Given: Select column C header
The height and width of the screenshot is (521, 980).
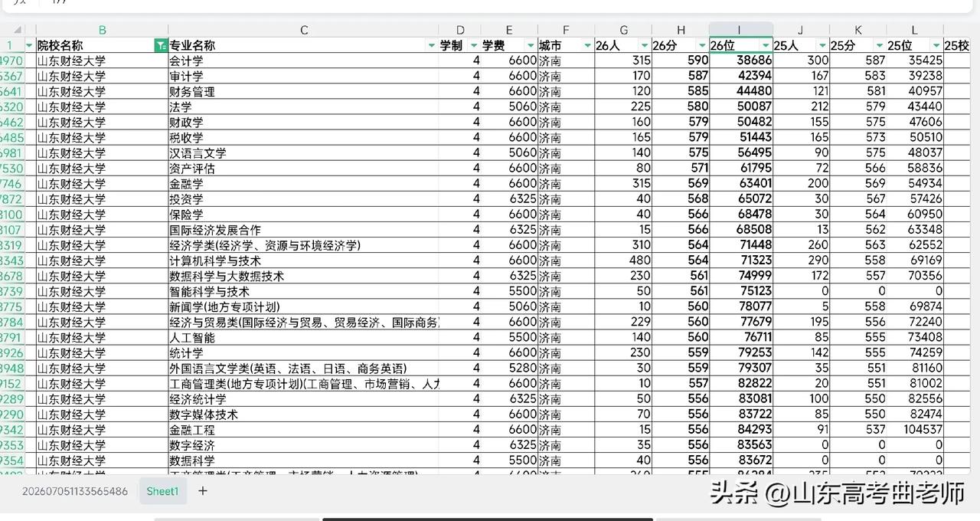Looking at the screenshot, I should 303,31.
